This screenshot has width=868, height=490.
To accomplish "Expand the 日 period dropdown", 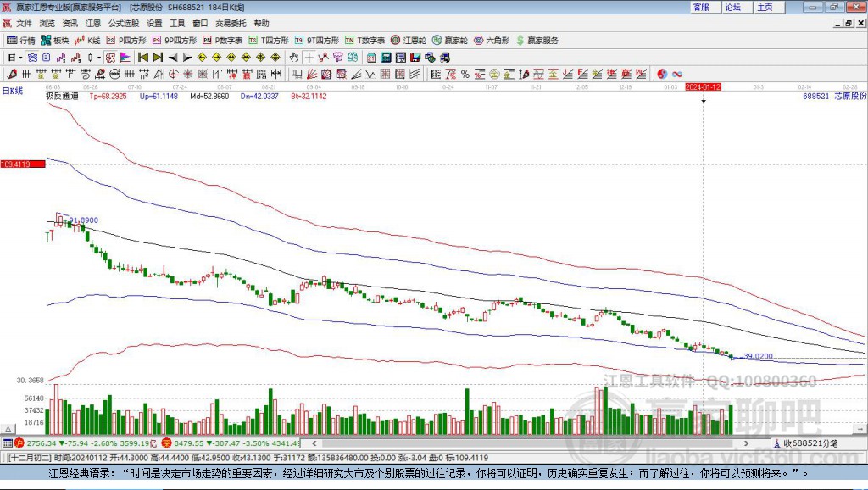I will [14, 58].
